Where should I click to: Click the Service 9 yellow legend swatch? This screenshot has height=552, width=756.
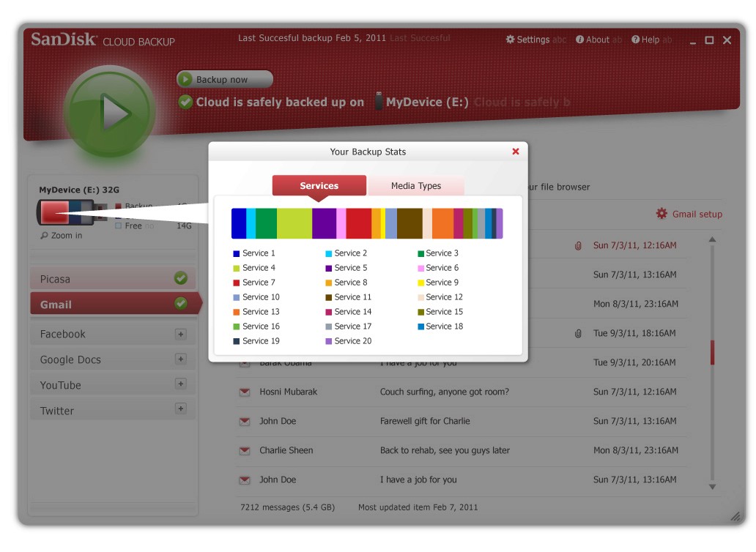[420, 283]
